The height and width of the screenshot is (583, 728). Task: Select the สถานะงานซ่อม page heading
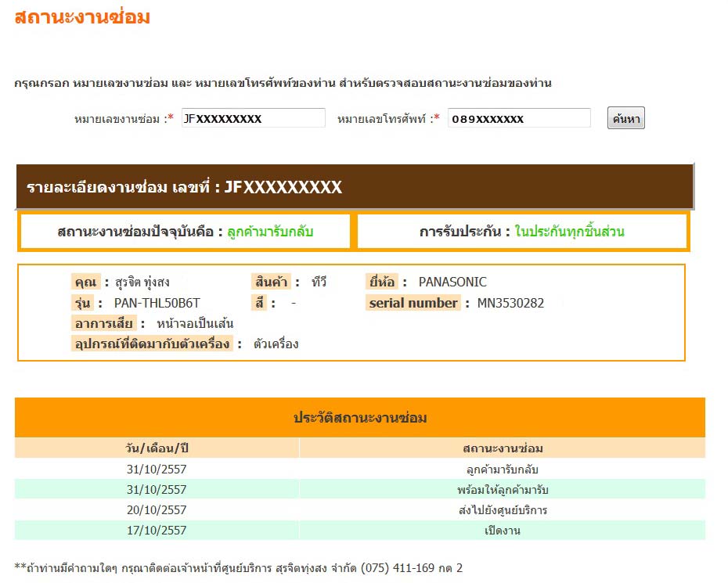82,17
